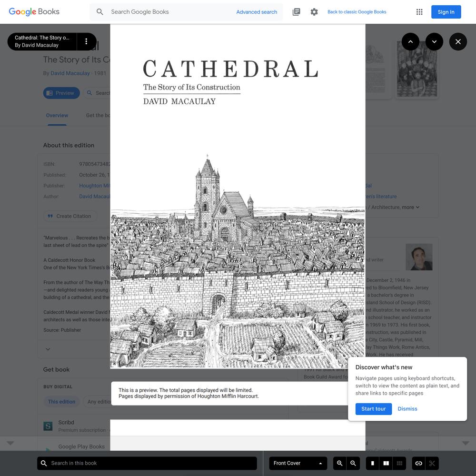476x476 pixels.
Task: Click the 'About this edition' heading
Action: pos(69,145)
